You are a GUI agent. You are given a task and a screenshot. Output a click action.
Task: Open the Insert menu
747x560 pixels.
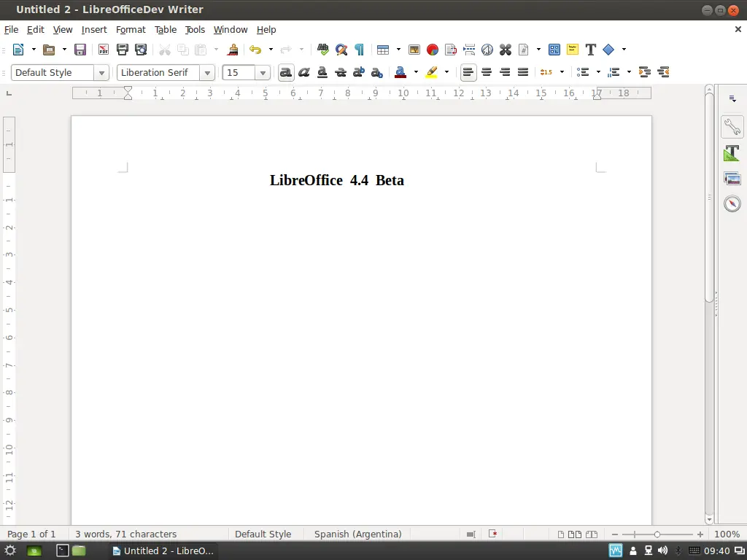pos(94,29)
